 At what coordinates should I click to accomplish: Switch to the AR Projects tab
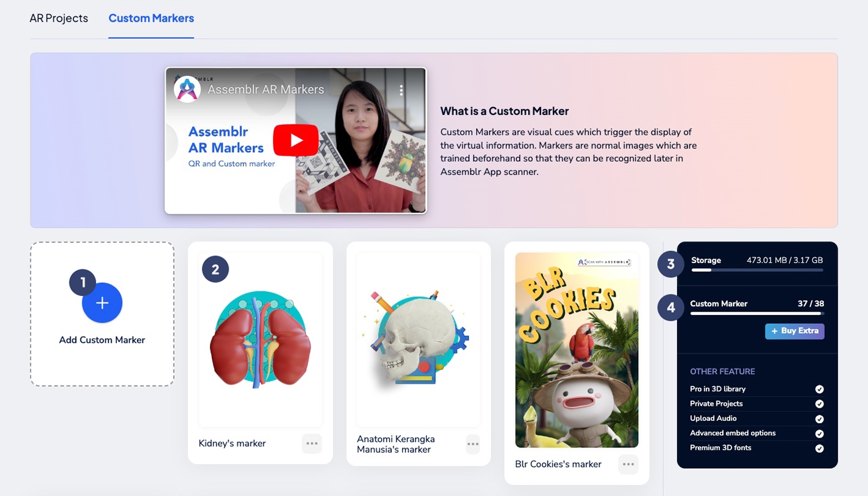coord(58,18)
